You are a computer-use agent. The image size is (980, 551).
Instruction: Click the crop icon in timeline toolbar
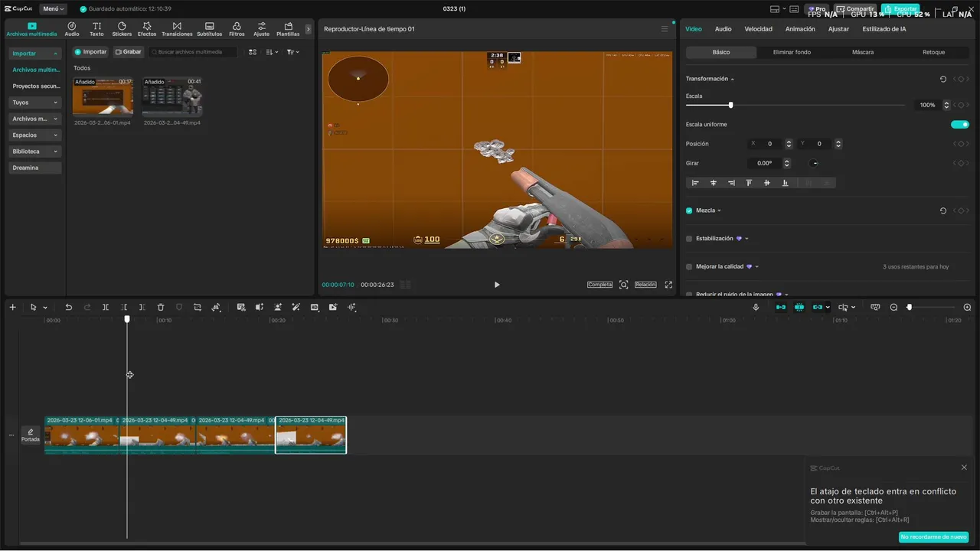(x=198, y=307)
